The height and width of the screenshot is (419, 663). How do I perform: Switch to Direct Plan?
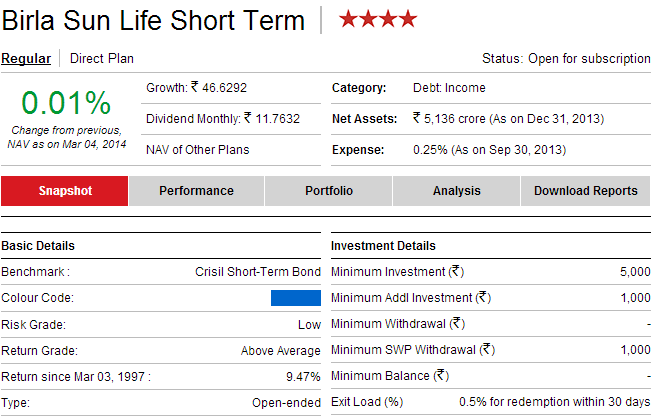101,59
